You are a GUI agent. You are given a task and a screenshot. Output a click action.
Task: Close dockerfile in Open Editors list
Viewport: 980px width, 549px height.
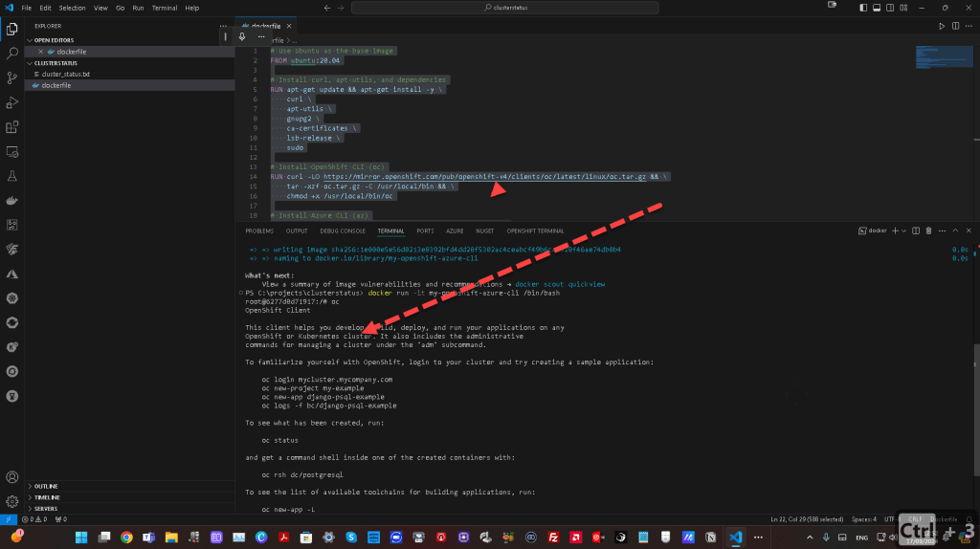click(40, 52)
